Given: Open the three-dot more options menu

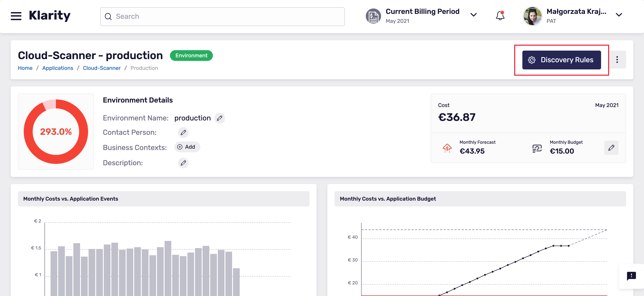Looking at the screenshot, I should [x=617, y=60].
